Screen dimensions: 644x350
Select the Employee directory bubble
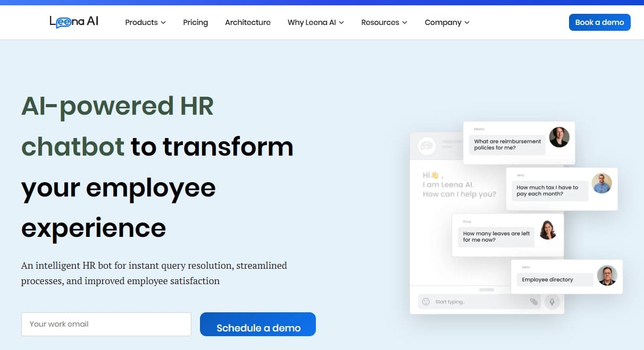[555, 279]
